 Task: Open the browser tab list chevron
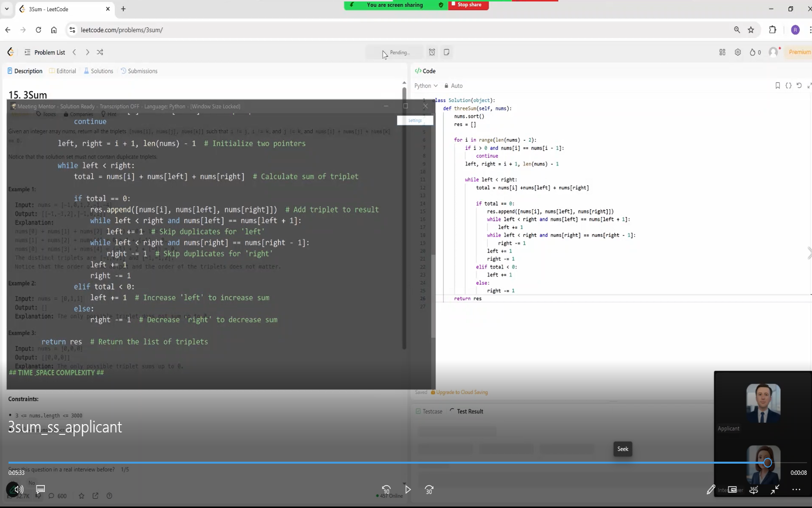(x=7, y=9)
